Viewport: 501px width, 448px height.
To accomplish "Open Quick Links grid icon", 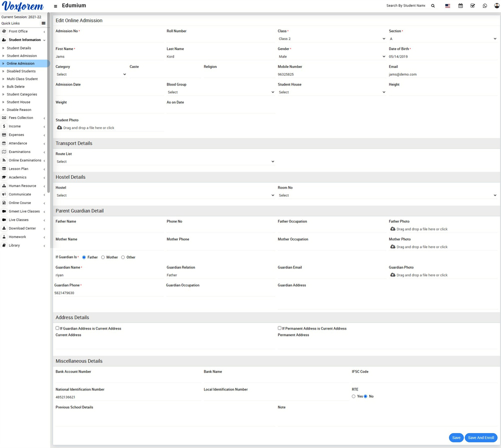I will coord(44,23).
